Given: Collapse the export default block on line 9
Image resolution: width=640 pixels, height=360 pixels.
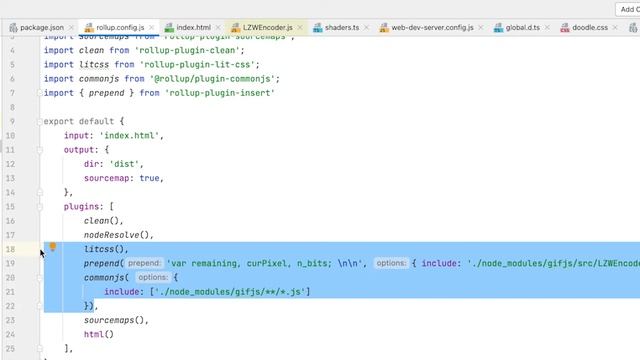Looking at the screenshot, I should coord(40,121).
